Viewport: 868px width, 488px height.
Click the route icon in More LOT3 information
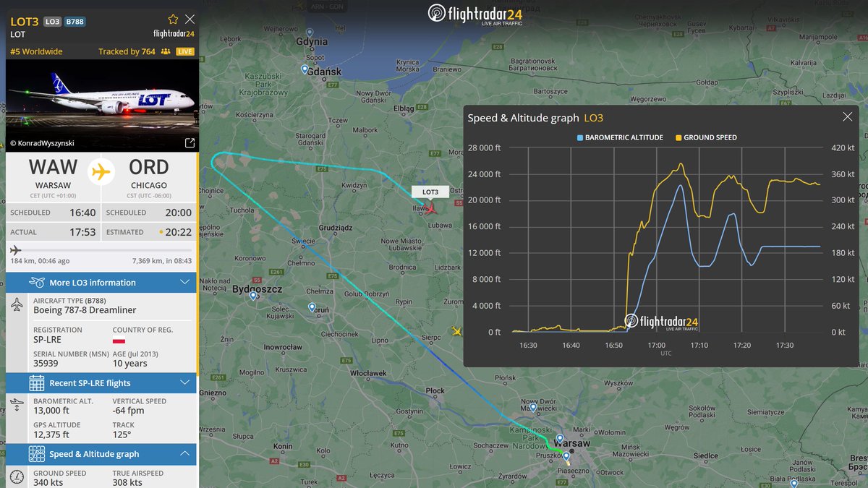pos(37,282)
